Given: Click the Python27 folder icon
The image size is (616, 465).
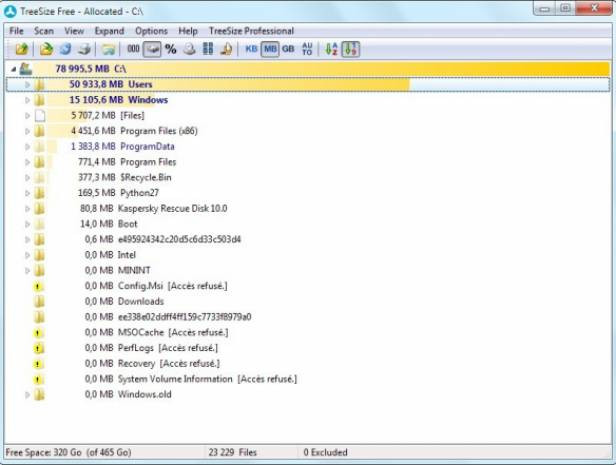Looking at the screenshot, I should click(39, 193).
